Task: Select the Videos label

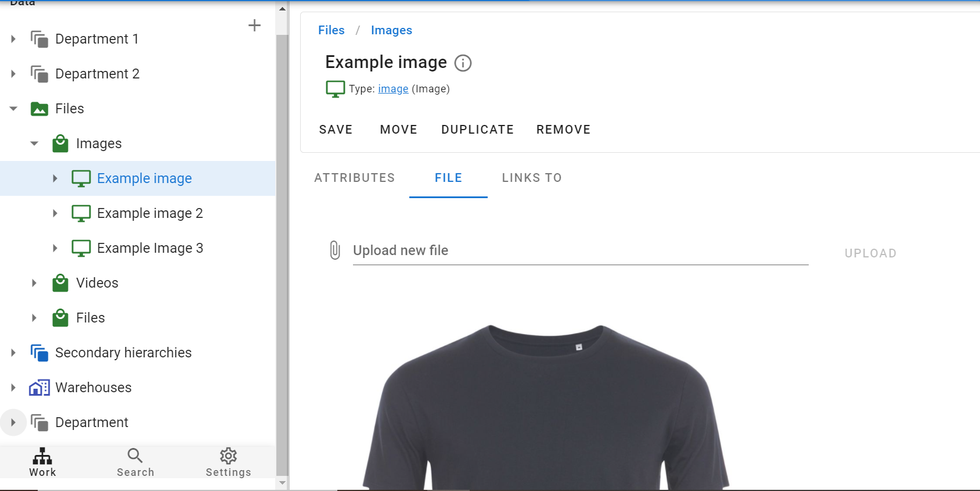Action: (x=97, y=283)
